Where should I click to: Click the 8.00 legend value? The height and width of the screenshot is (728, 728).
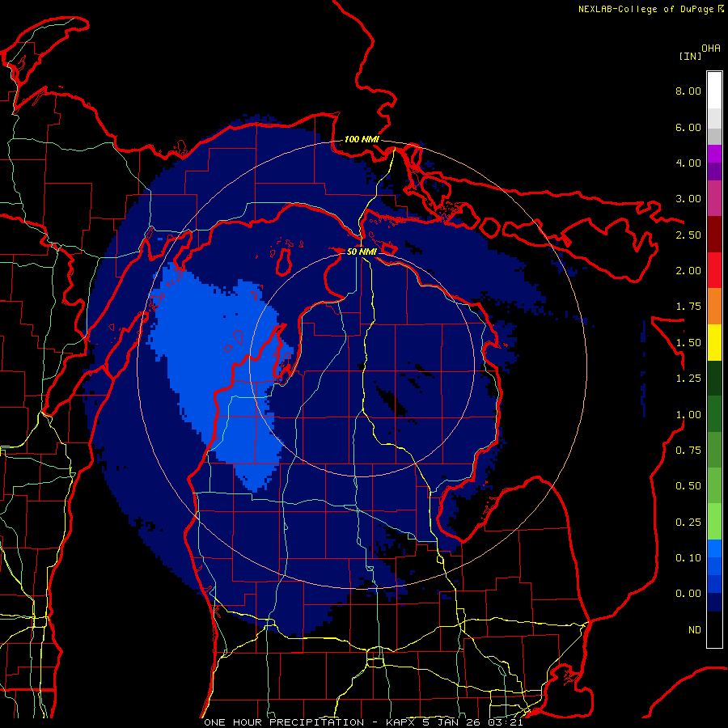(688, 91)
